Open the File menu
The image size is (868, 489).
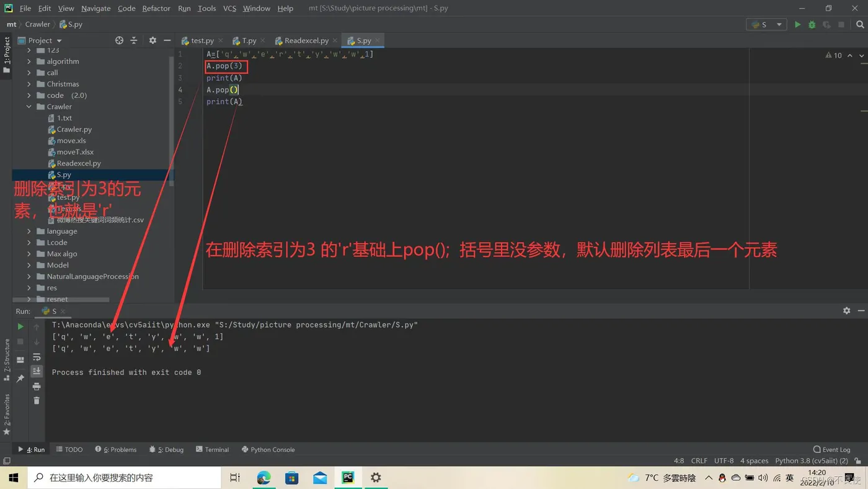(25, 8)
